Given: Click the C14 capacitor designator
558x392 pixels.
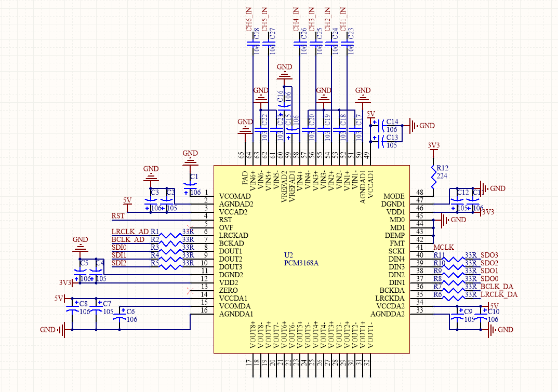Looking at the screenshot, I should pos(392,121).
